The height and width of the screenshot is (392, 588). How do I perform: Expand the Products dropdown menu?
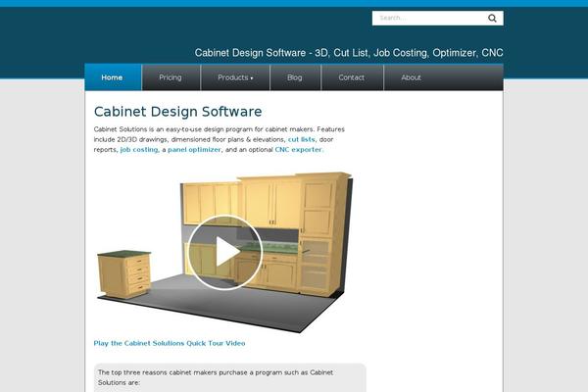[x=235, y=77]
